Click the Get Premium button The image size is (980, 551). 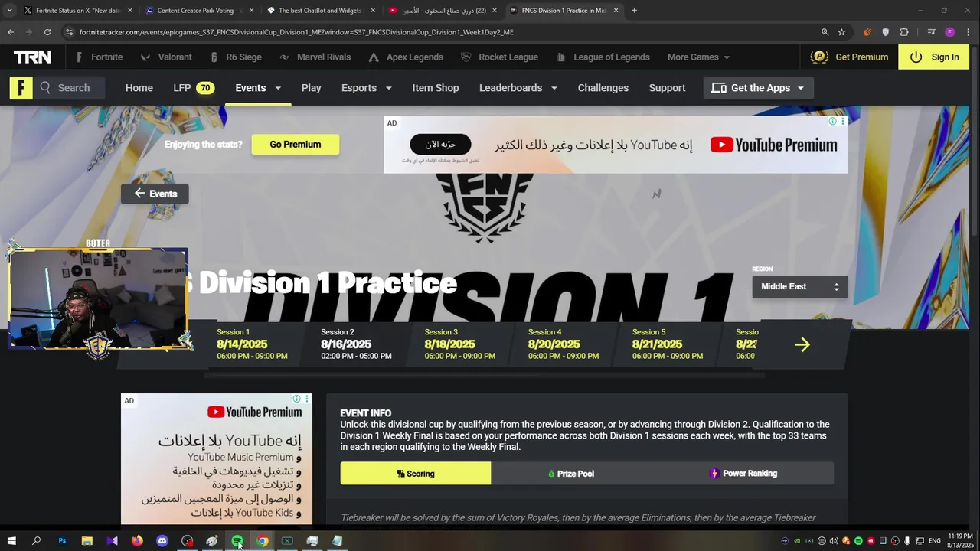coord(850,57)
